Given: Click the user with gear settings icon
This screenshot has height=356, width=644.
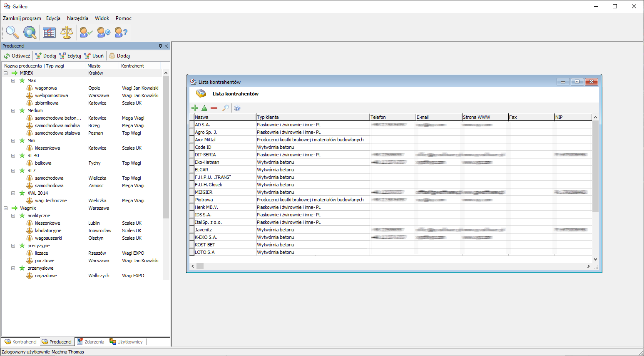Looking at the screenshot, I should click(x=104, y=32).
